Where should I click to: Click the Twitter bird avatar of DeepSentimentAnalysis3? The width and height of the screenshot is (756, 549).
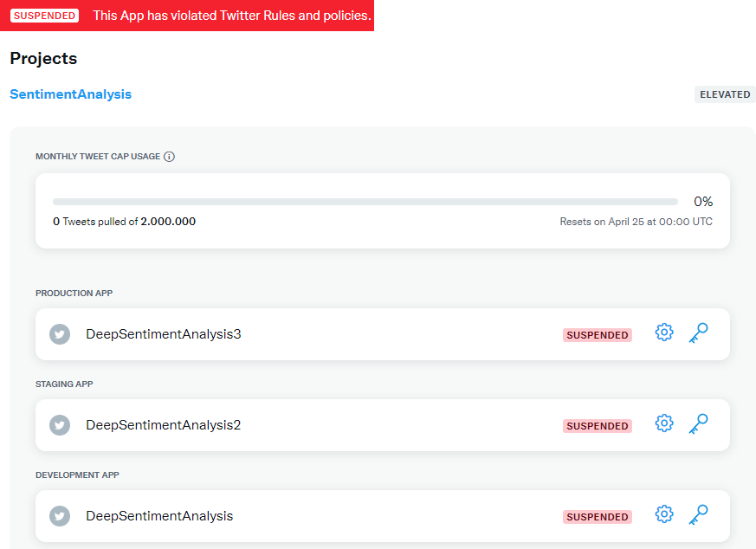[60, 334]
